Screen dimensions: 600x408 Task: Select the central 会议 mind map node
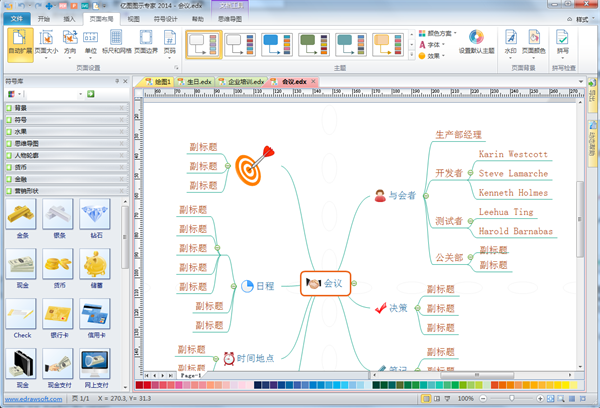click(x=325, y=283)
